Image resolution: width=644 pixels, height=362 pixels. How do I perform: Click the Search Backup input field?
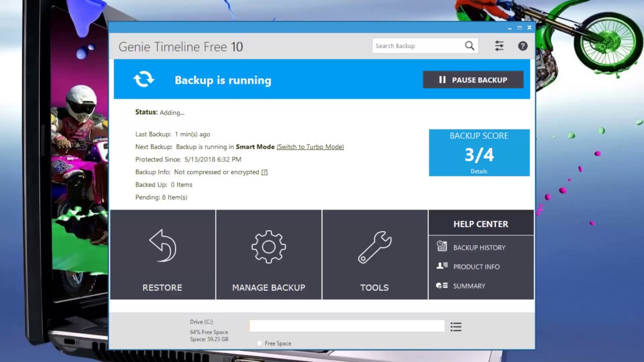418,46
